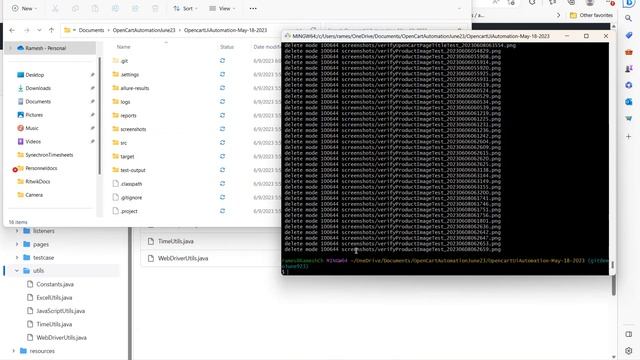
Task: Sort by the Status column header
Action: click(x=227, y=47)
